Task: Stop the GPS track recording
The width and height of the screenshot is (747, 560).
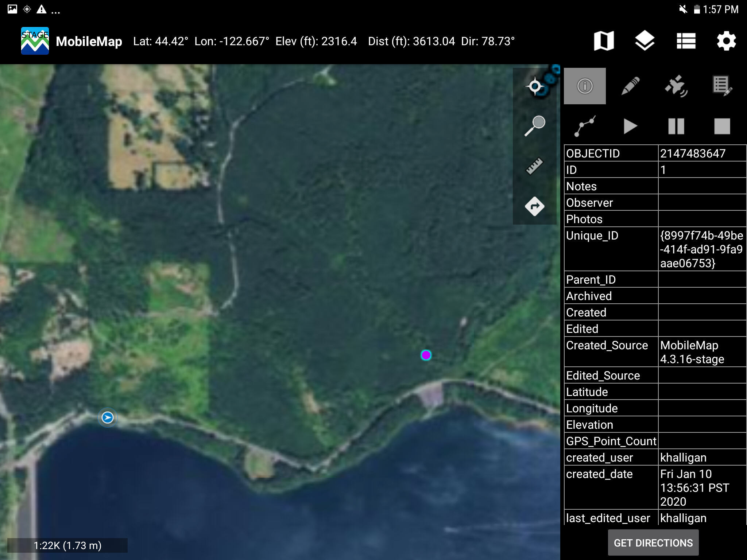Action: [x=722, y=127]
